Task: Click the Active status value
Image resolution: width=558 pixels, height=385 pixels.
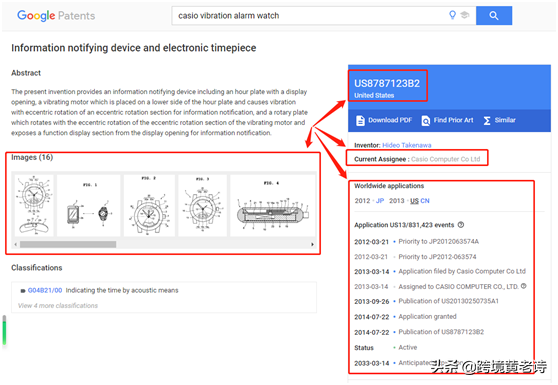Action: click(x=408, y=347)
